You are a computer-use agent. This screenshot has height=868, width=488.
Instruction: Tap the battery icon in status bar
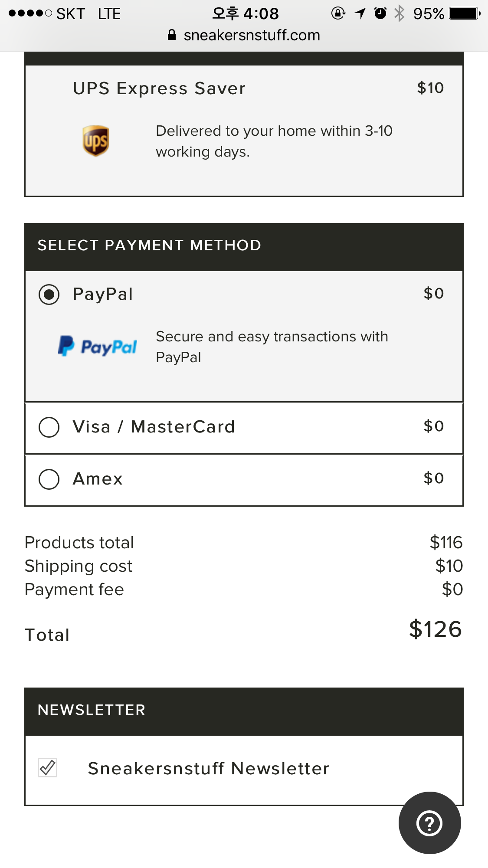click(465, 13)
